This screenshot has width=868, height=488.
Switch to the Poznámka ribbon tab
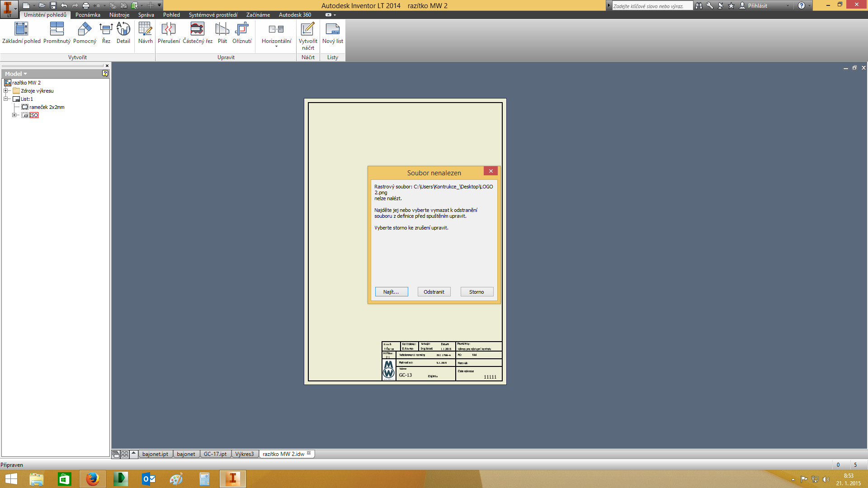tap(88, 15)
